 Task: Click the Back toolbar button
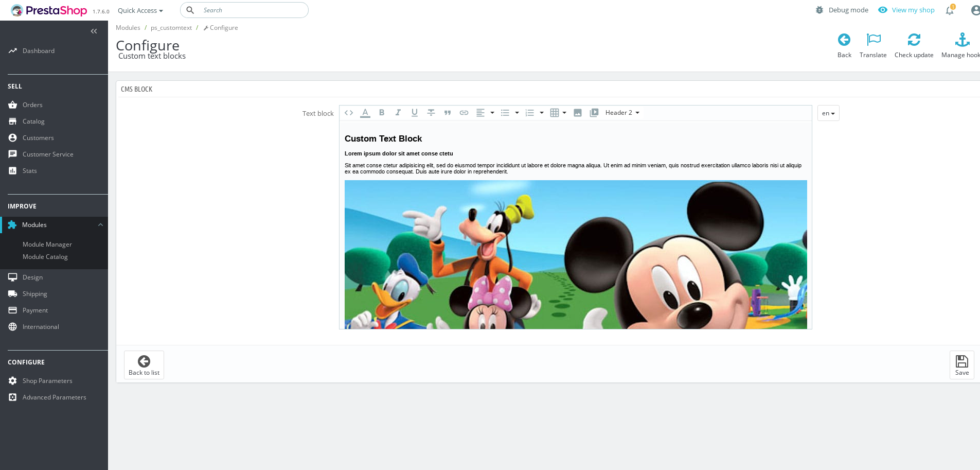click(844, 46)
